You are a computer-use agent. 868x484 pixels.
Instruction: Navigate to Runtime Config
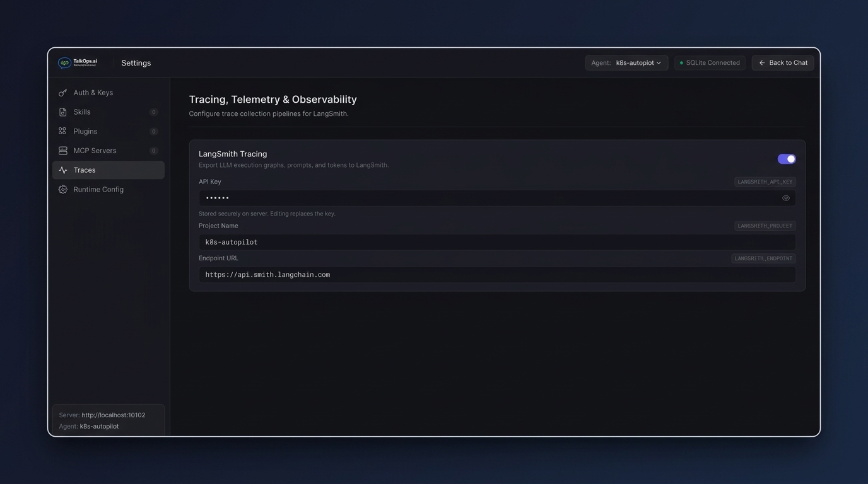[x=108, y=189]
